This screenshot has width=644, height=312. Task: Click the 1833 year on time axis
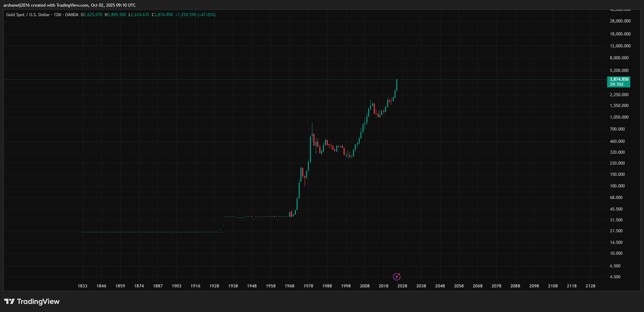(x=83, y=287)
